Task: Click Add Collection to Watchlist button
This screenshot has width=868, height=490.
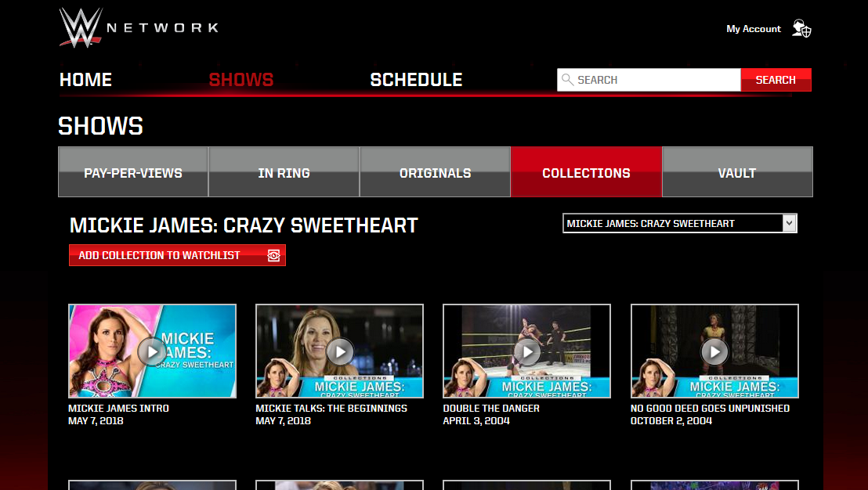Action: pos(177,255)
